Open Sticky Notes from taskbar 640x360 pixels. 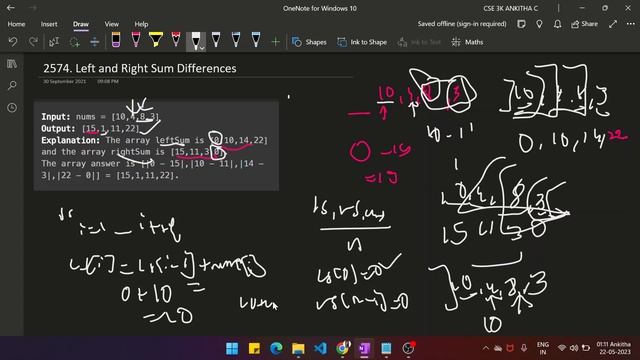tap(254, 348)
